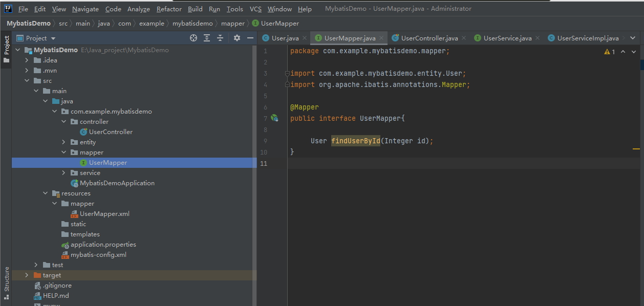Open the Navigate menu
This screenshot has height=306, width=644.
[85, 9]
